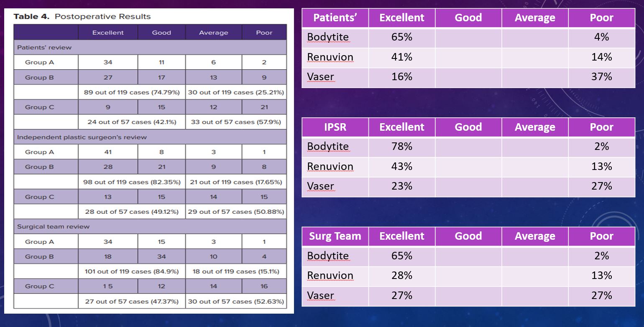Click the Poor header in the Surg Team table
Image resolution: width=644 pixels, height=327 pixels.
tap(601, 236)
